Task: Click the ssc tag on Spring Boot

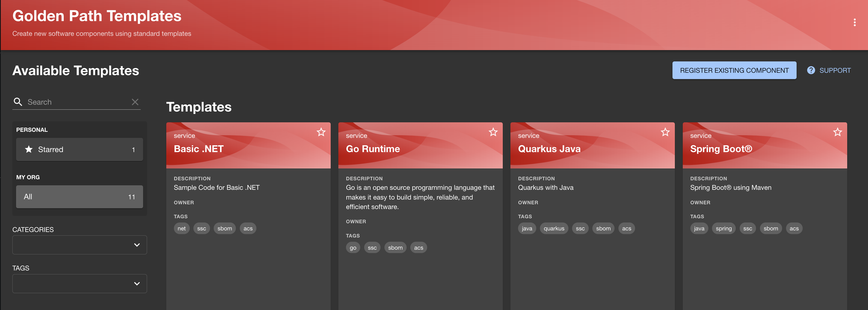Action: [x=748, y=229]
